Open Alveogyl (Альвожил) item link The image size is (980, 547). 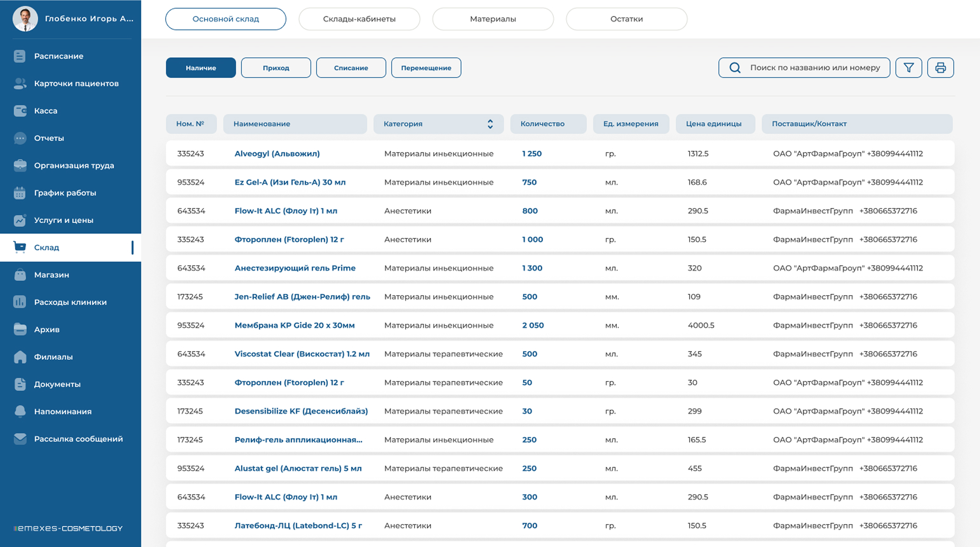277,154
